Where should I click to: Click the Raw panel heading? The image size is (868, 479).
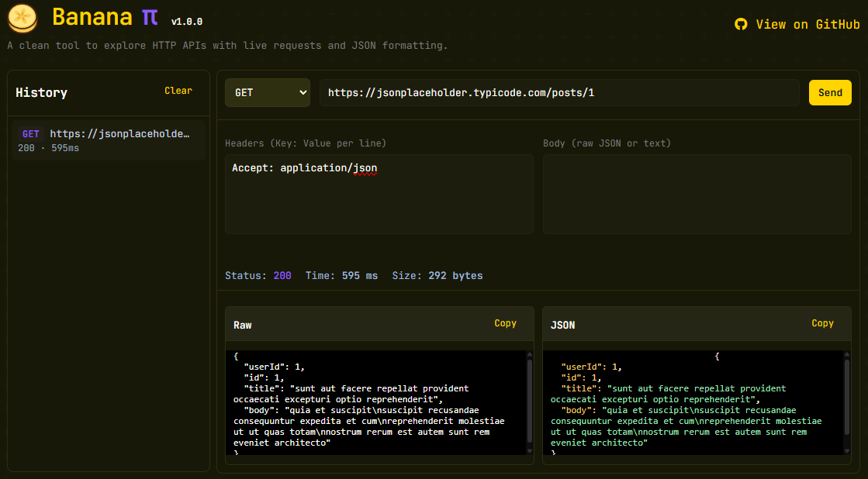[243, 326]
